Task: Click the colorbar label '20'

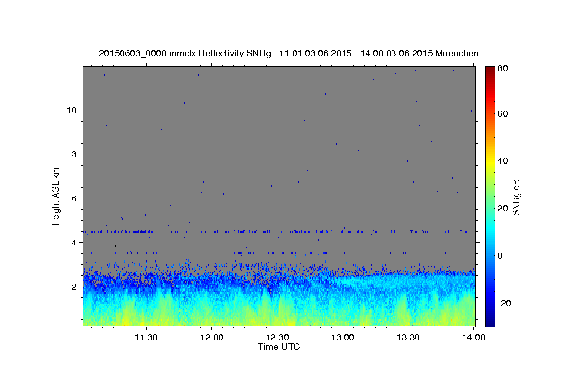Action: [x=502, y=209]
